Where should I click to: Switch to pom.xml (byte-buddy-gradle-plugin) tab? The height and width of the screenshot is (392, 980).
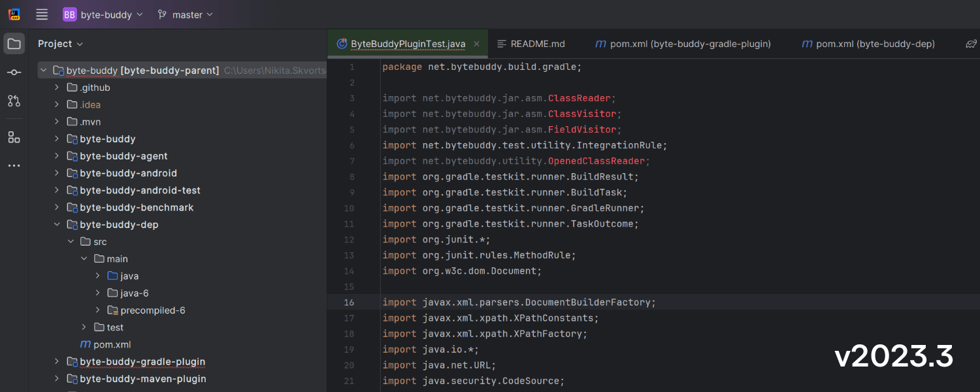(690, 44)
